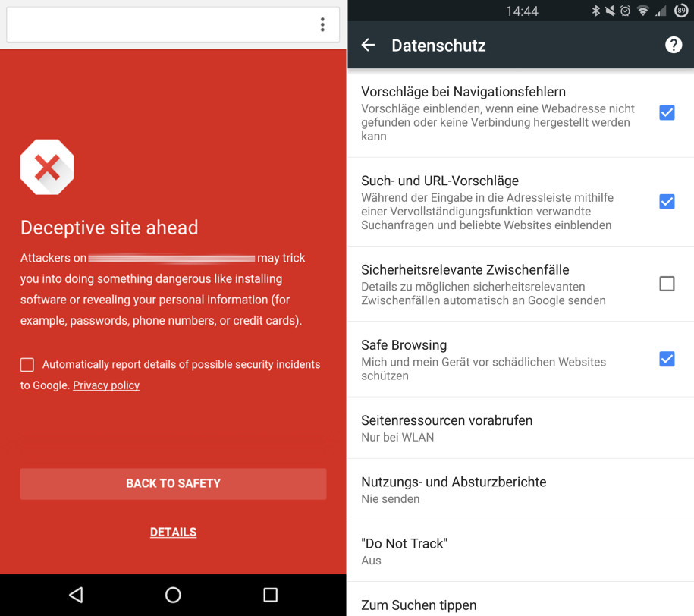
Task: Open Seitenressourcen vorabrufen setting
Action: 520,428
